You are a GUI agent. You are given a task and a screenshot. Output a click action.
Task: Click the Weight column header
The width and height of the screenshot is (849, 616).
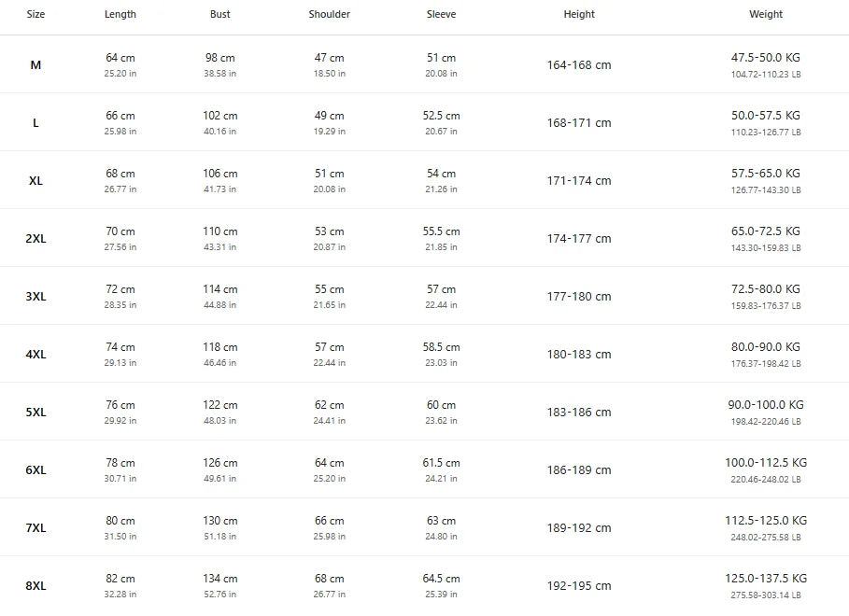766,14
